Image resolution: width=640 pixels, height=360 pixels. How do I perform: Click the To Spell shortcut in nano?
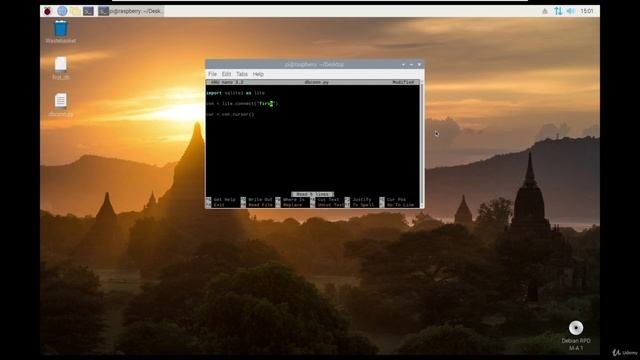pyautogui.click(x=360, y=204)
